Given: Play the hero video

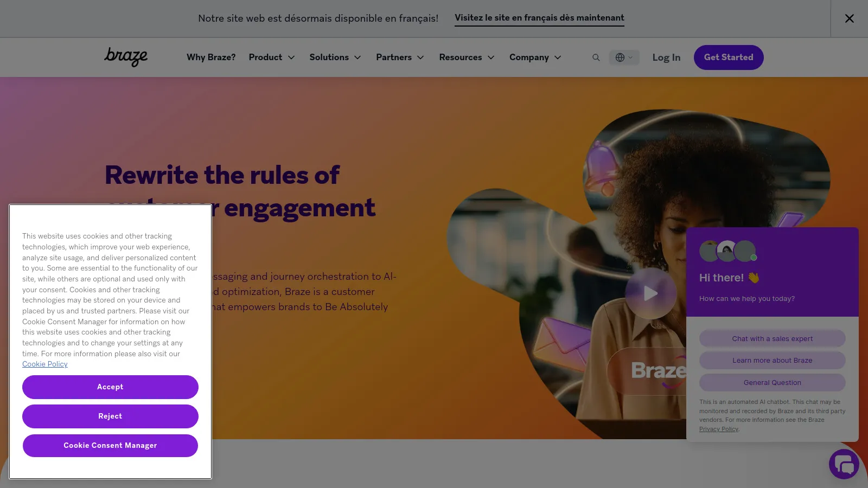Looking at the screenshot, I should click(x=650, y=293).
